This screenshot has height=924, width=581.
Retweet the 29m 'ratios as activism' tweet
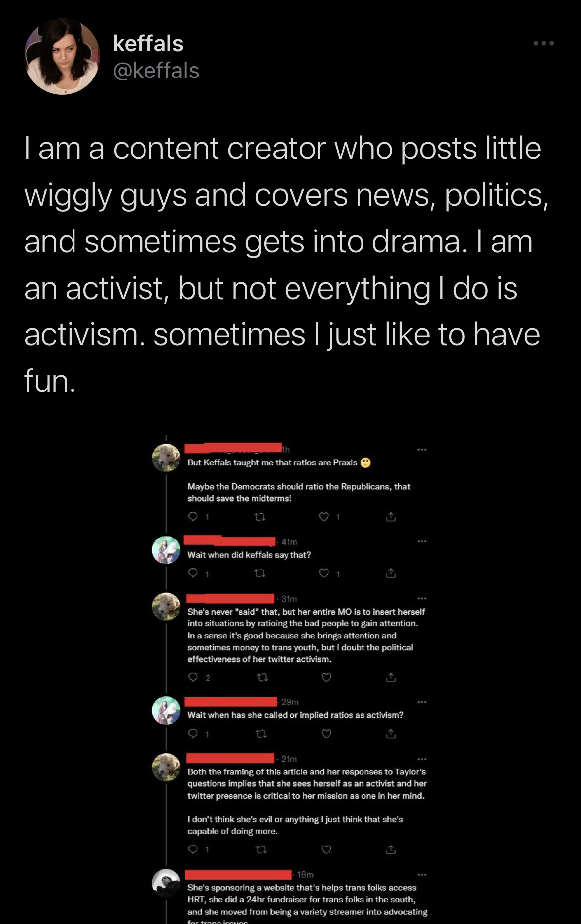[x=262, y=734]
